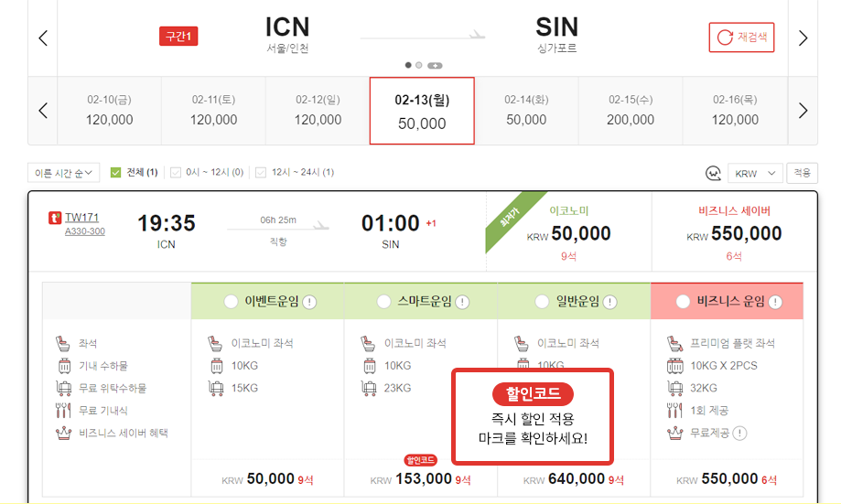Click the 재검색 refresh search button
This screenshot has height=504, width=841.
[741, 38]
